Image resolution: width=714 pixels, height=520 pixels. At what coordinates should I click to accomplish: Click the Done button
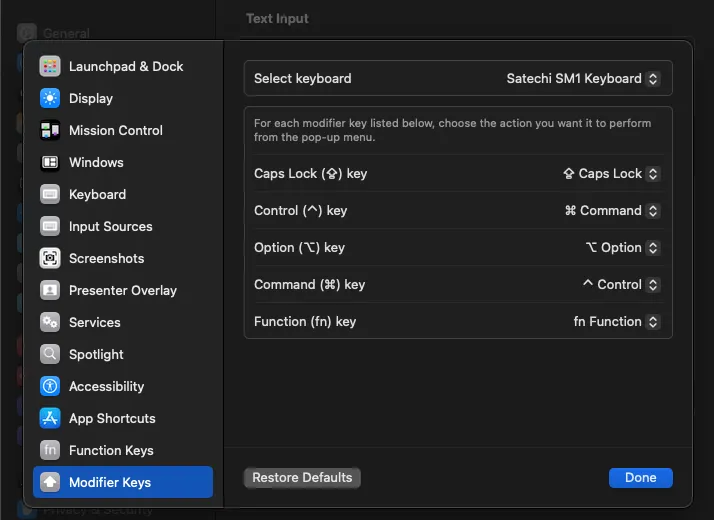(x=641, y=478)
